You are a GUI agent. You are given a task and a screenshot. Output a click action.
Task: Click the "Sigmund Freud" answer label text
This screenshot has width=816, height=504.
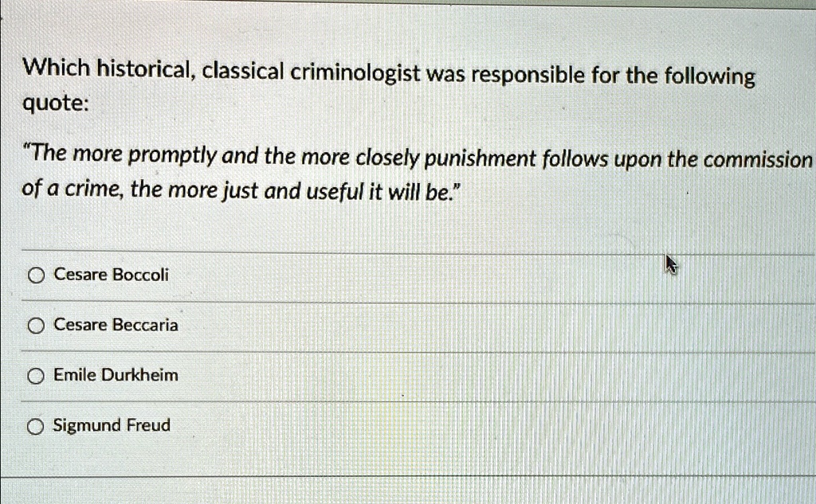click(x=112, y=425)
